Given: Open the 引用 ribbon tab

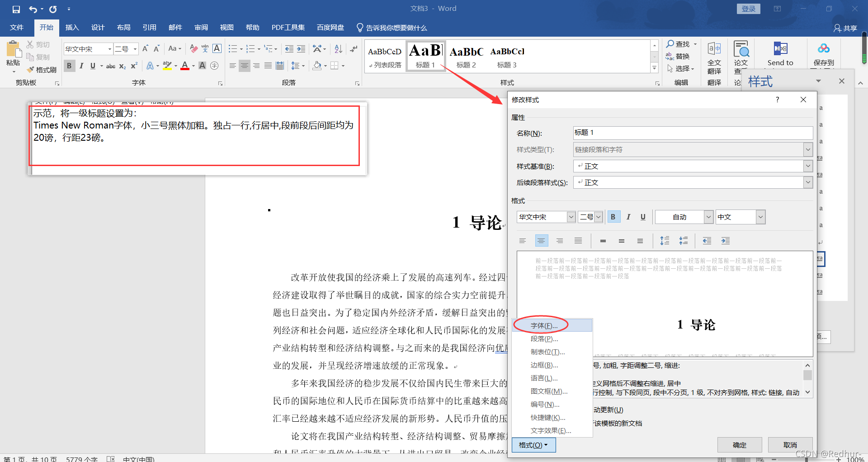Looking at the screenshot, I should [149, 28].
